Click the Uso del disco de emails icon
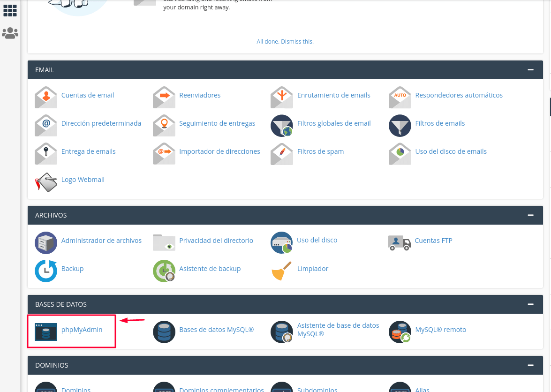The width and height of the screenshot is (551, 392). point(400,153)
